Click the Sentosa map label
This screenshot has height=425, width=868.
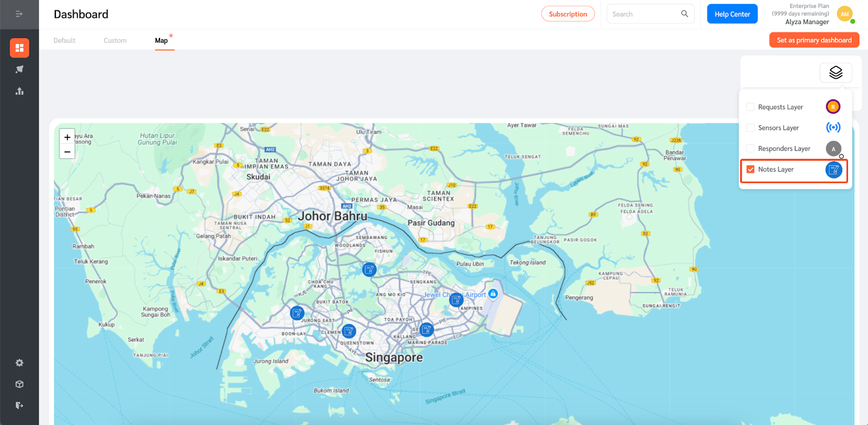[379, 379]
